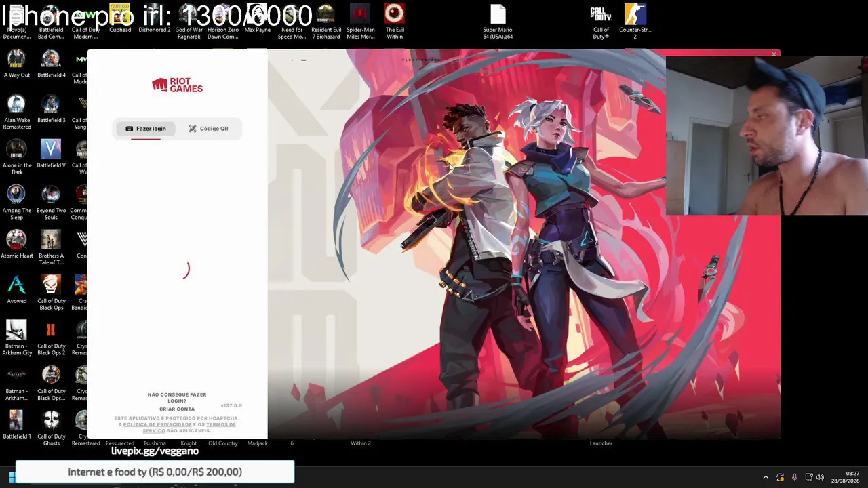Open the Battlefield Bad Company shortcut
The height and width of the screenshot is (488, 868).
coord(51,22)
